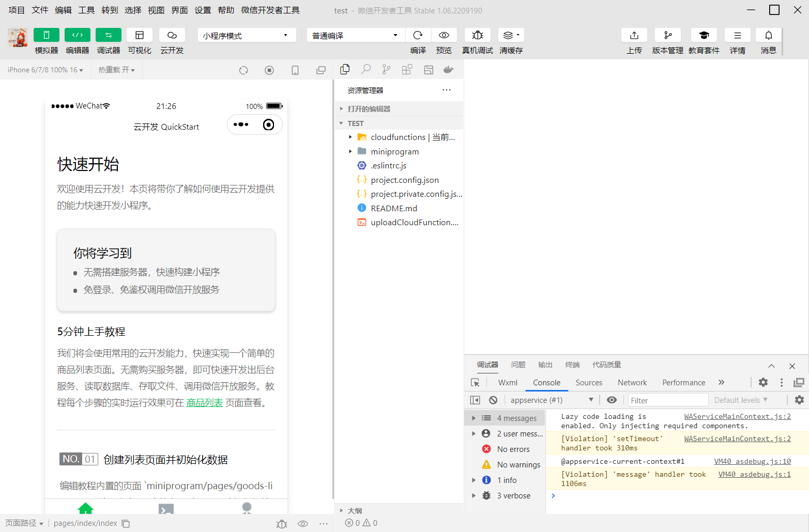Click the 商品列表 link in simulator
809x532 pixels.
click(x=205, y=403)
